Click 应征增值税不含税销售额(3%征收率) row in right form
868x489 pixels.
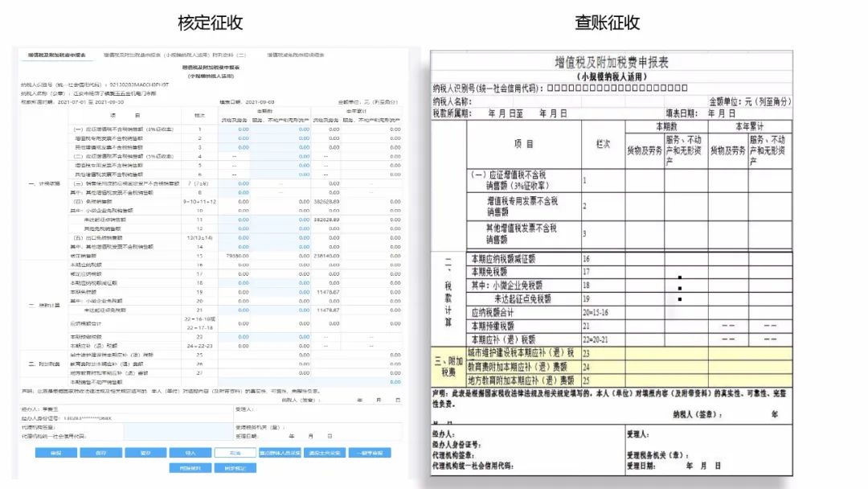(x=628, y=180)
